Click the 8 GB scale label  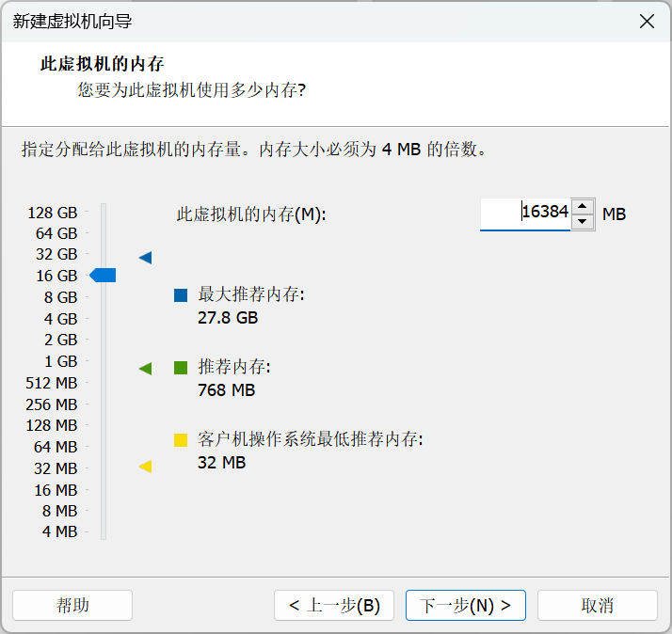pos(60,297)
